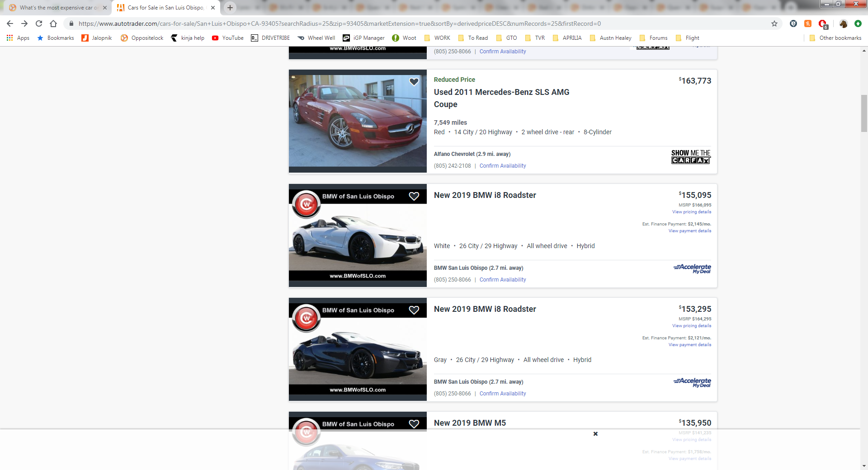Click the page vertical scrollbar thumb

point(864,113)
